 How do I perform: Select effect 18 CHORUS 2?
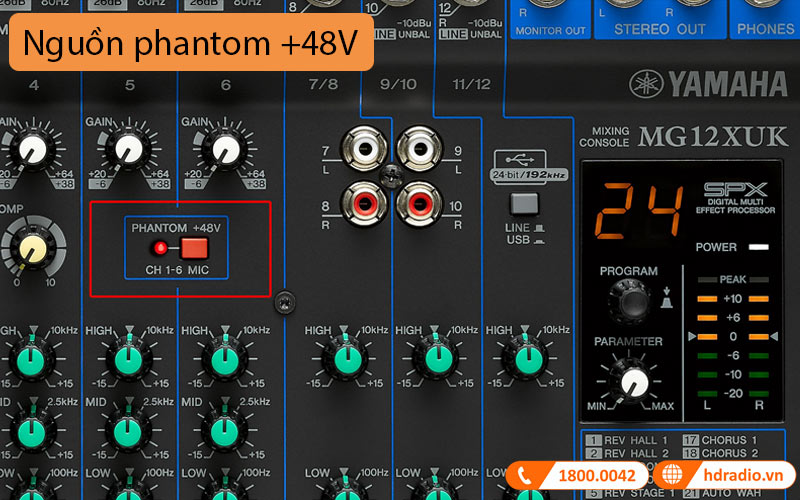[x=720, y=453]
